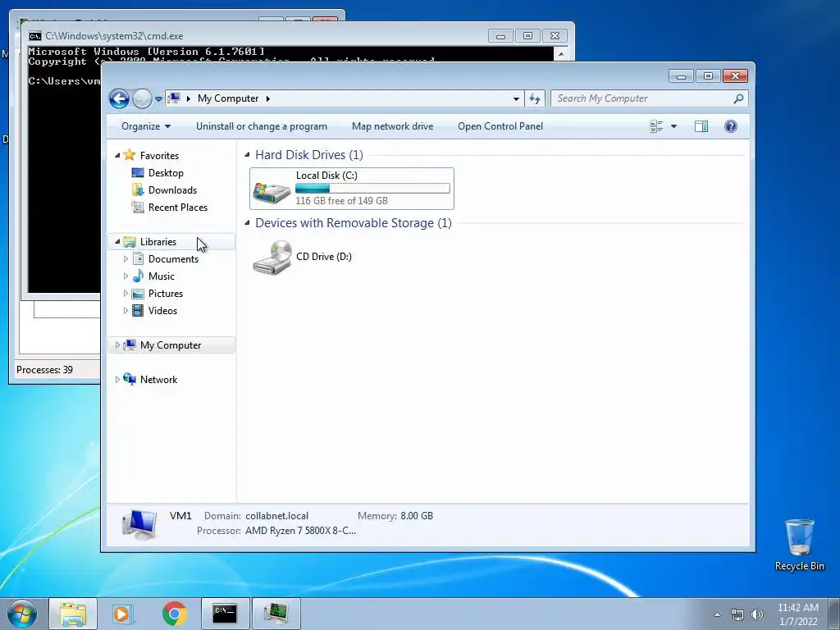Screen dimensions: 840x630
Task: Collapse the Libraries tree group
Action: tap(117, 242)
